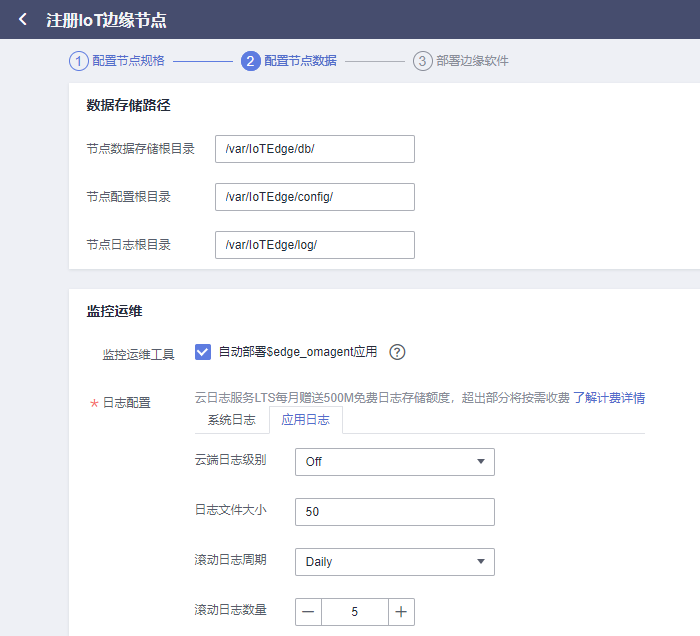
Task: Toggle auto-deploy $edge_omagent checkbox
Action: point(203,352)
